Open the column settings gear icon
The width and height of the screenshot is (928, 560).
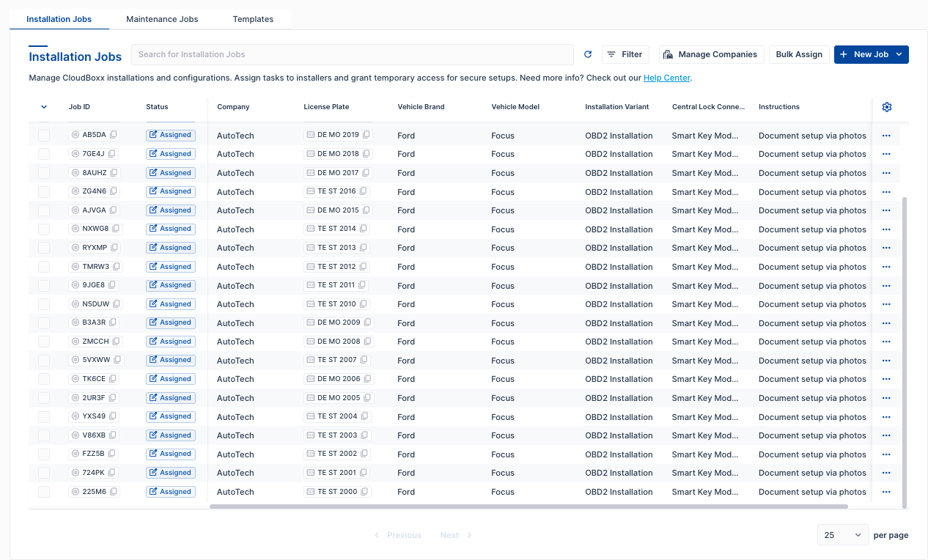(x=886, y=107)
